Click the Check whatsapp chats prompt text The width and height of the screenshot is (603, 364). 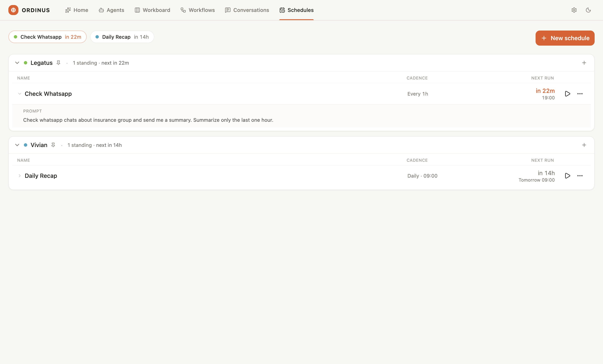point(148,120)
